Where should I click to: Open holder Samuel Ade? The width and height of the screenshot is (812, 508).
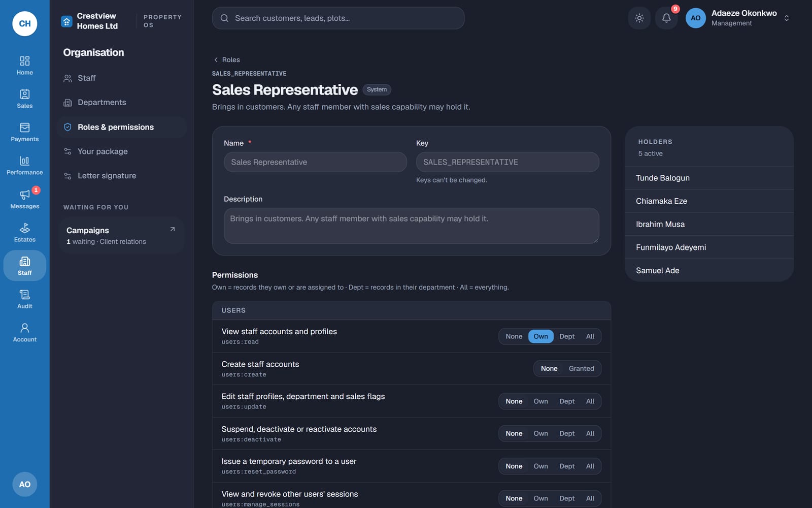pyautogui.click(x=709, y=270)
